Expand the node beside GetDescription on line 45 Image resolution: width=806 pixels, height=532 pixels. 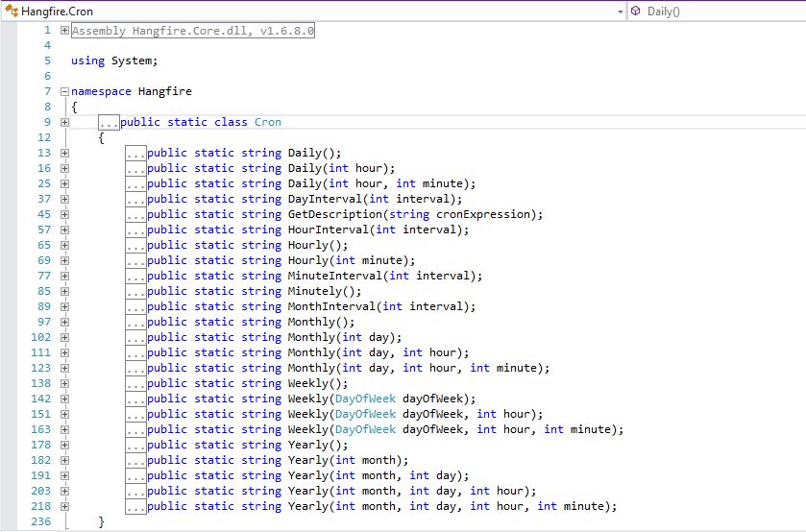[x=64, y=214]
